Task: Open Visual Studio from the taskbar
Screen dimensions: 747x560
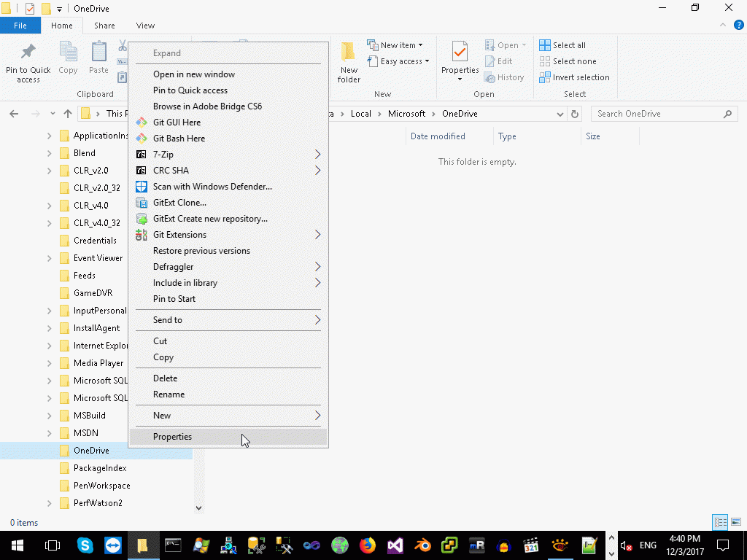Action: click(395, 545)
